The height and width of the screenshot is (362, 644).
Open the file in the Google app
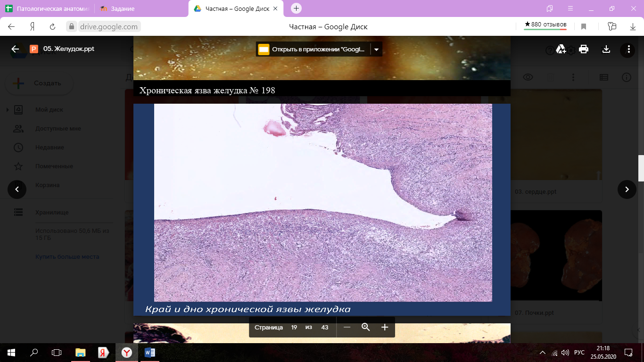click(314, 49)
